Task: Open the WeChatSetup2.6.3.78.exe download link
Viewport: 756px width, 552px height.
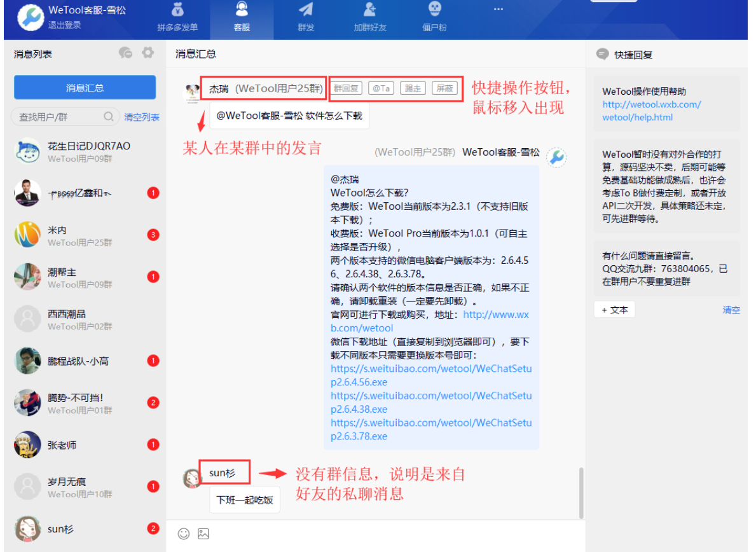Action: click(431, 429)
